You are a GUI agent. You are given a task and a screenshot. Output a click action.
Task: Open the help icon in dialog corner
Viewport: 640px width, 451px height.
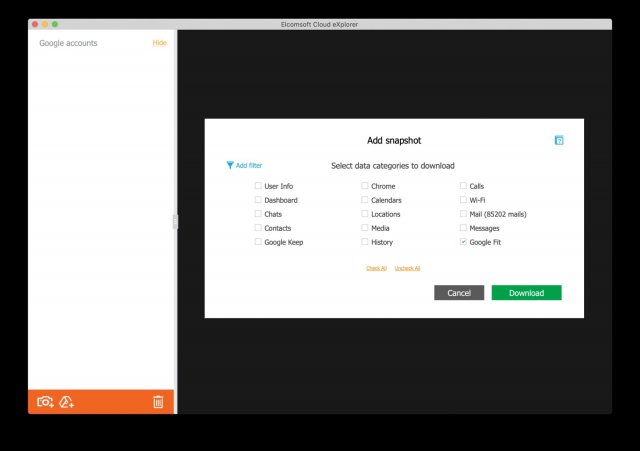(x=559, y=141)
